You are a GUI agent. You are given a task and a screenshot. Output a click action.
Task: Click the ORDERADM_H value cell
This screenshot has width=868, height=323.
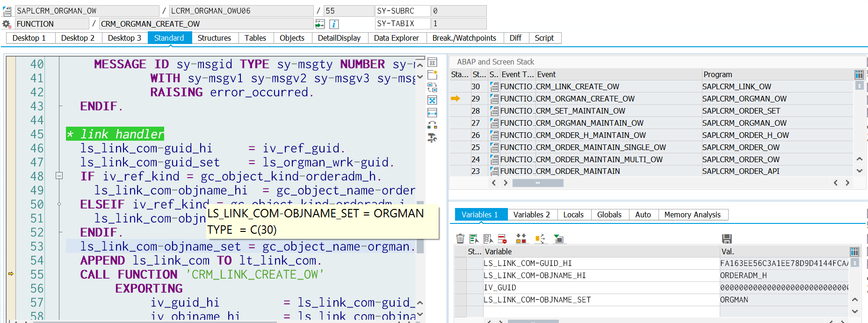click(784, 275)
